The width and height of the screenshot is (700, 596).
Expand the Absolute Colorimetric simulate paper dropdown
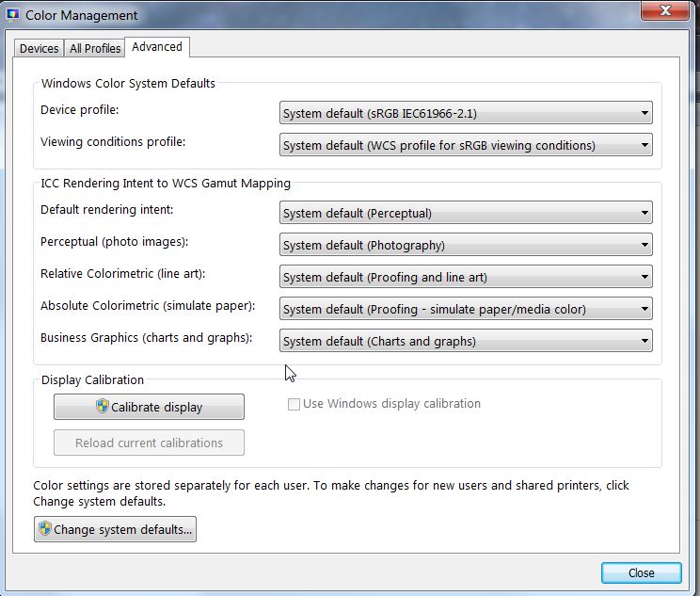[x=466, y=310]
